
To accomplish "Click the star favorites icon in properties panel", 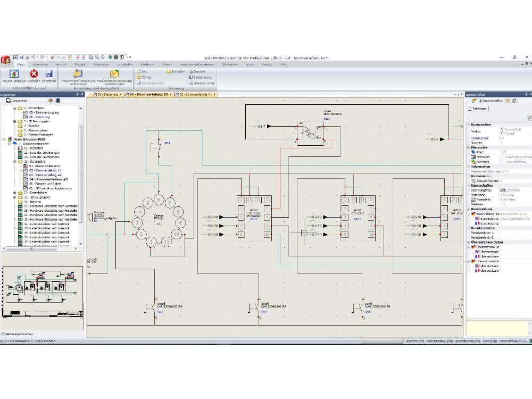I will tap(508, 101).
